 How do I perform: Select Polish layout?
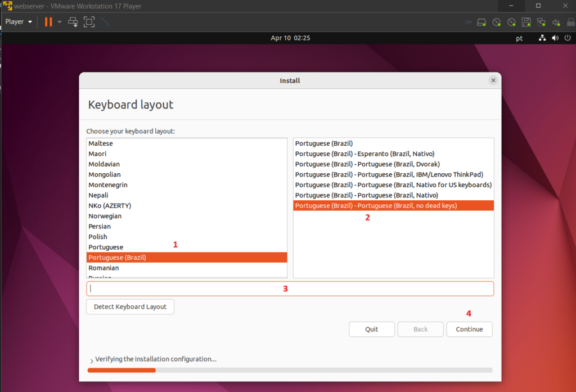187,237
